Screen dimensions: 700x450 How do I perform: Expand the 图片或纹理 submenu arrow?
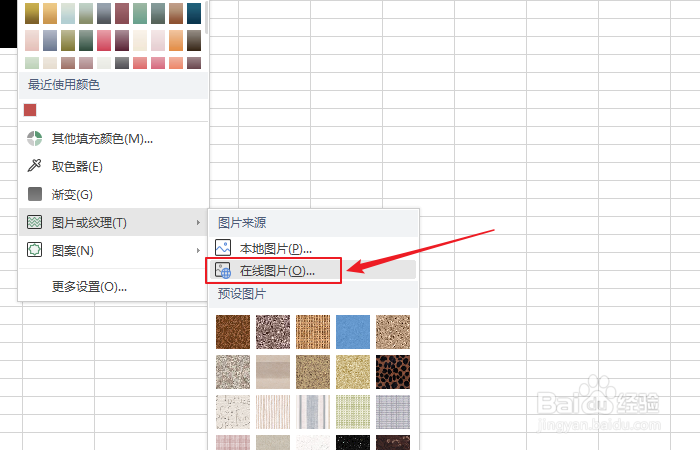pos(198,222)
